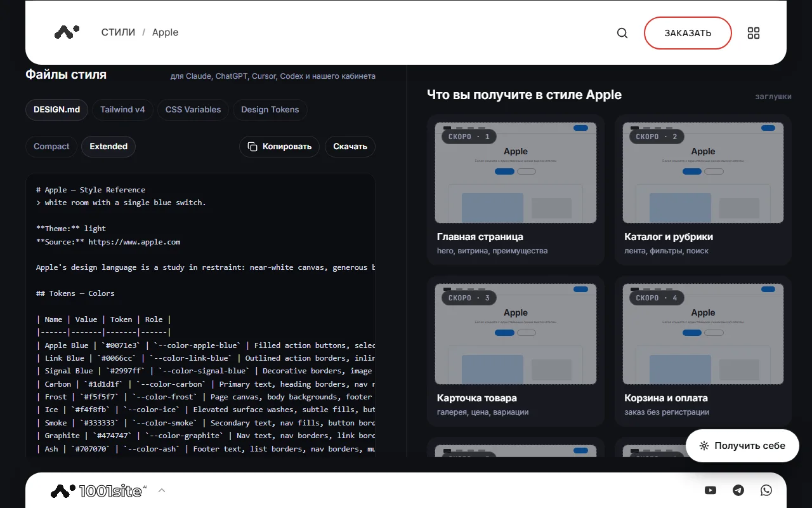
Task: Click the Carbon #1d1d1f table row
Action: point(206,384)
